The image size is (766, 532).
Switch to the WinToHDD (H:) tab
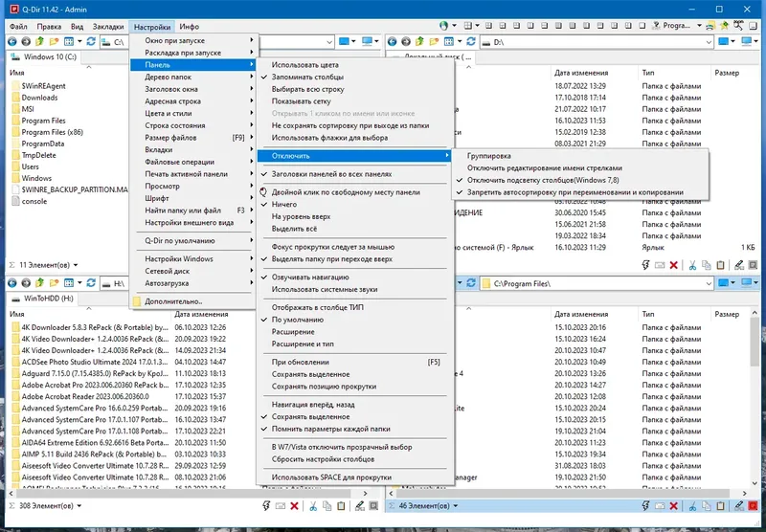click(43, 299)
